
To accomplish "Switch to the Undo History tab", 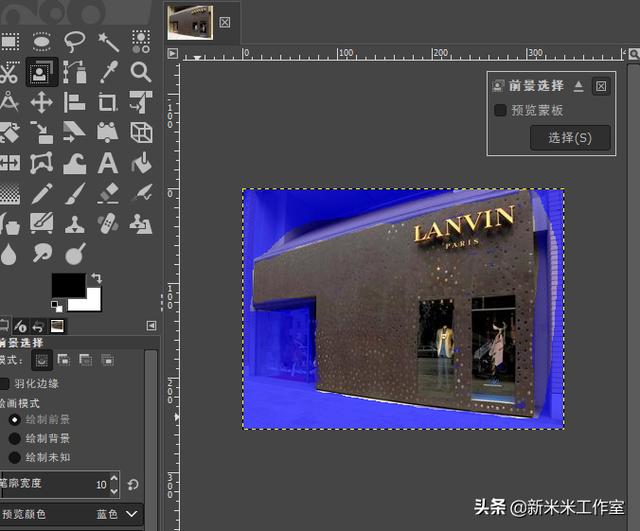I will (x=38, y=326).
